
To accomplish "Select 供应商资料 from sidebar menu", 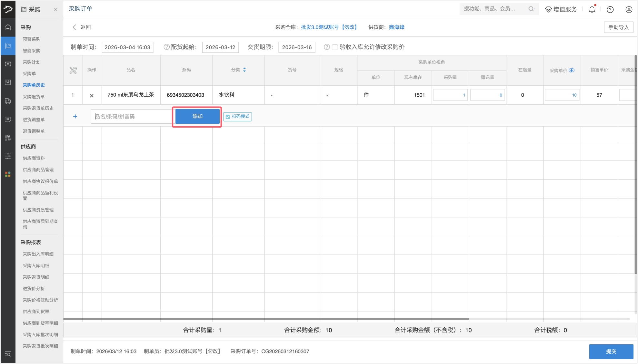I will (34, 158).
